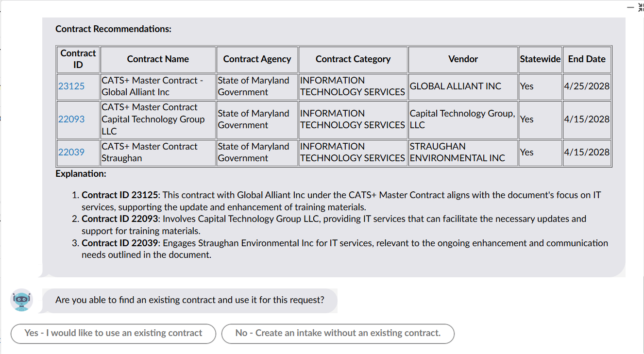Click the STRAUGHAN ENVIRONMENTAL INC vendor cell

pyautogui.click(x=463, y=152)
